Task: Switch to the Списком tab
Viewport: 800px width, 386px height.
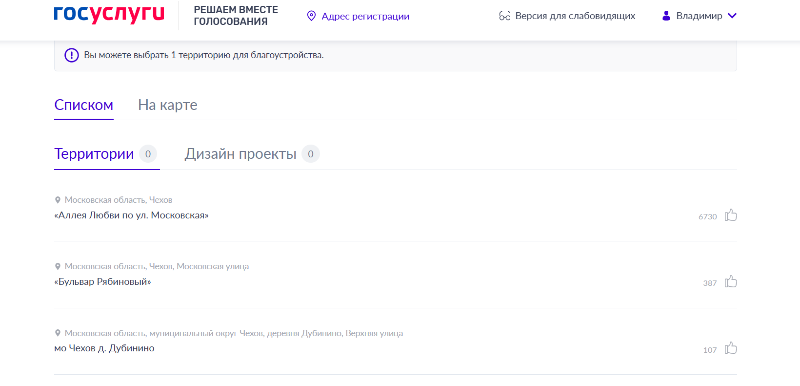Action: (84, 105)
